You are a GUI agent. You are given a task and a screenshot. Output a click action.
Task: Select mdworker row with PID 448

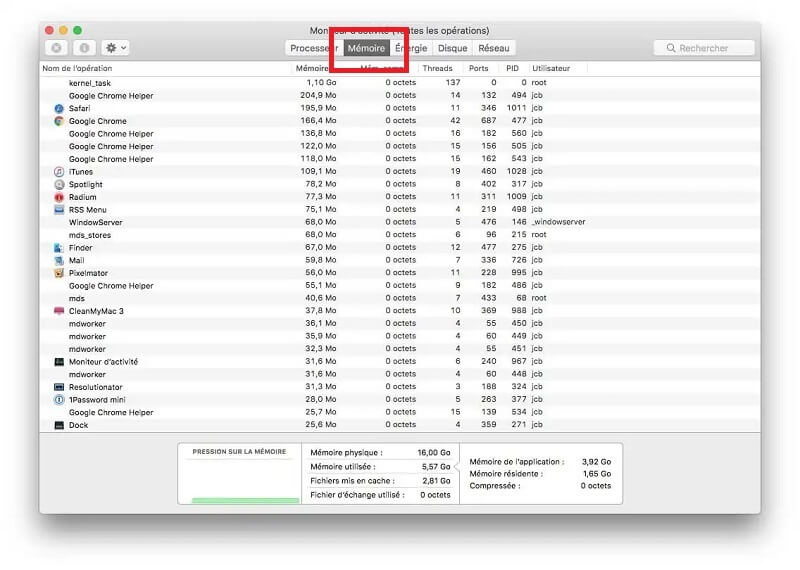399,374
